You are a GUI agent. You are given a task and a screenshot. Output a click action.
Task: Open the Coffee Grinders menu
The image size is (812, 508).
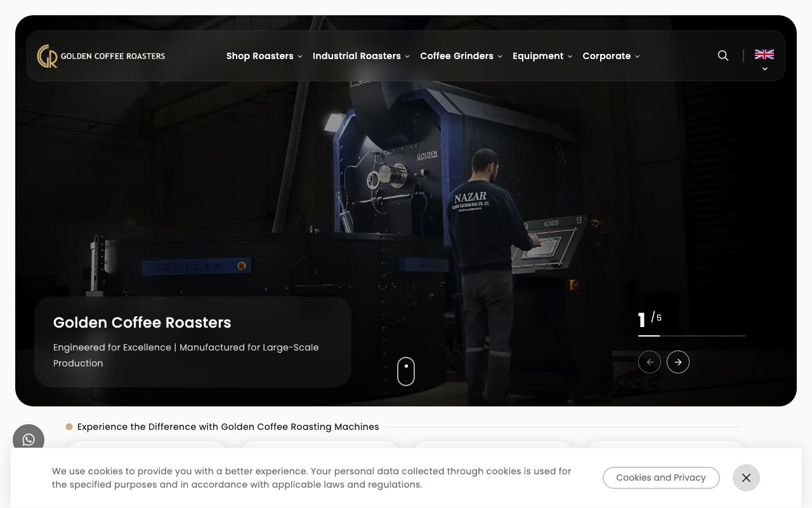(x=461, y=56)
